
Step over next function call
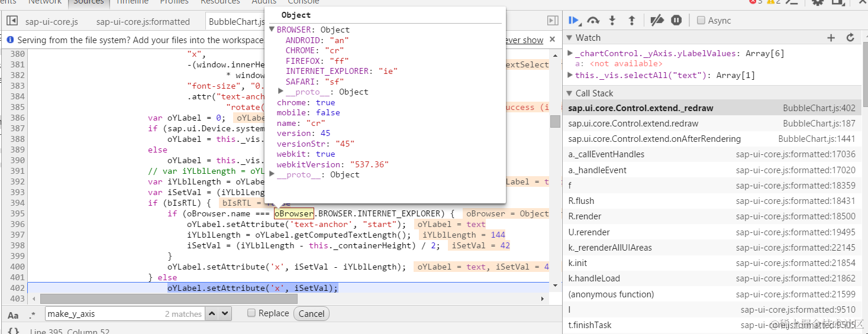click(593, 20)
